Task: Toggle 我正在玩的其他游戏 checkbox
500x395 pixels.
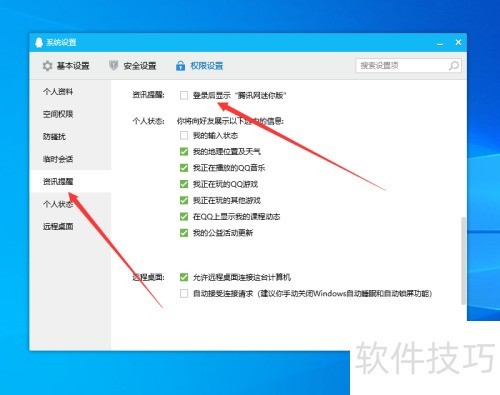Action: 184,200
